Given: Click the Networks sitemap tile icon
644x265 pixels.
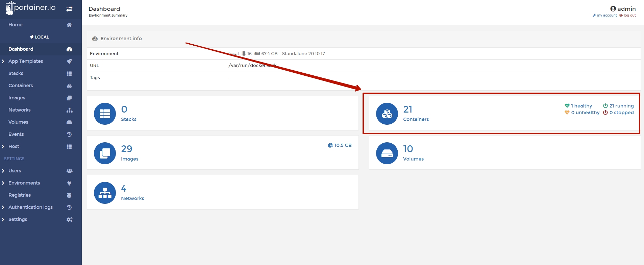Looking at the screenshot, I should coord(105,193).
